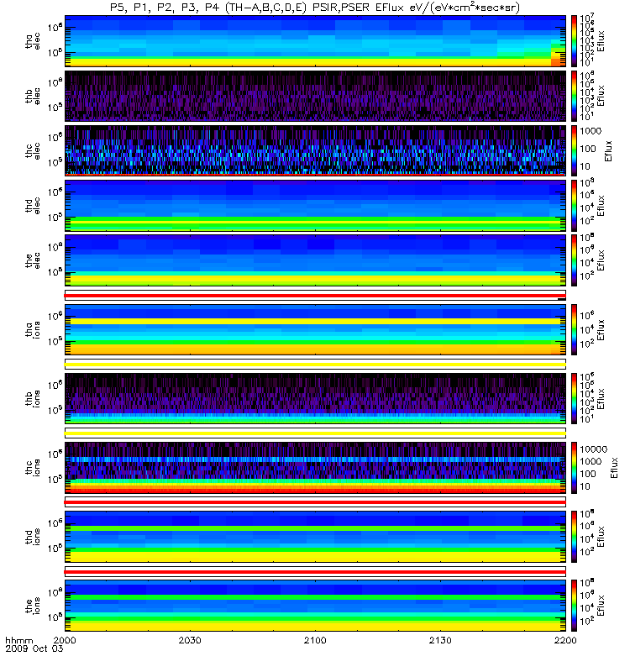
Task: Select the thb elec spectrogram panel
Action: [x=315, y=96]
